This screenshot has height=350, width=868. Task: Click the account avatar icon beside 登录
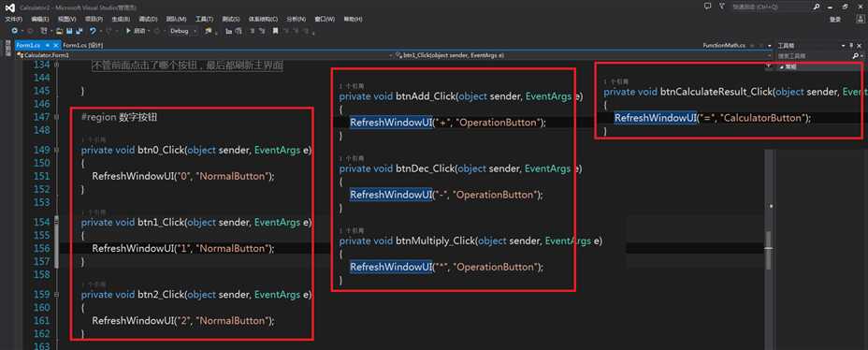(x=861, y=19)
